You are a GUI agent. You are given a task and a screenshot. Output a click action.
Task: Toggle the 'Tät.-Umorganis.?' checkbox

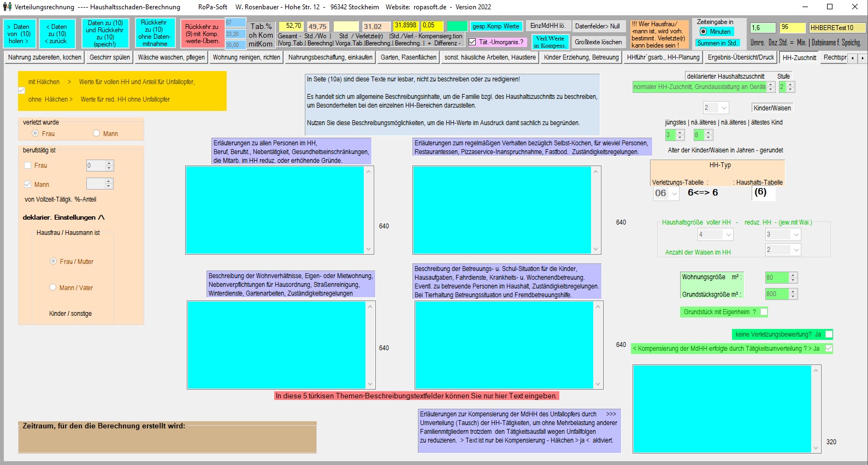pyautogui.click(x=473, y=42)
